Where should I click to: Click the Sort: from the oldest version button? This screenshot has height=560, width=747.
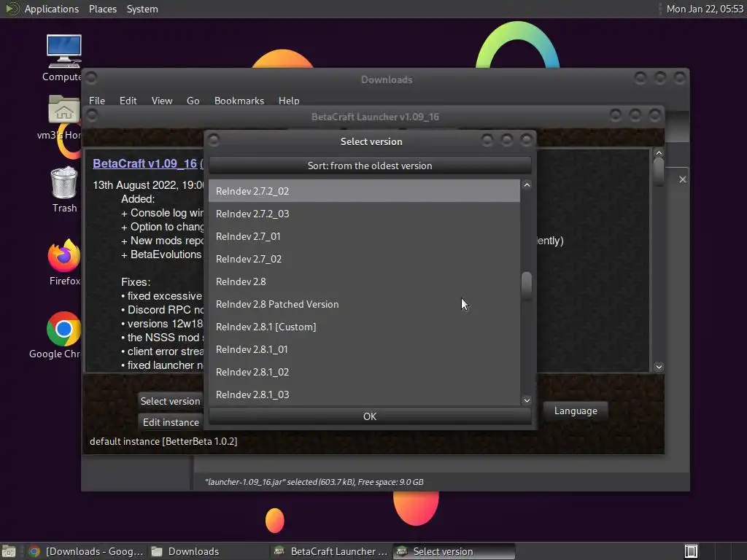370,166
